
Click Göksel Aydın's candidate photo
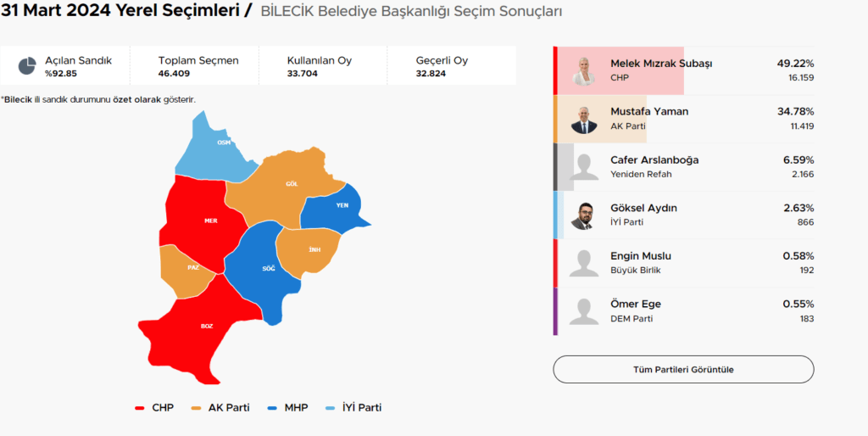583,215
